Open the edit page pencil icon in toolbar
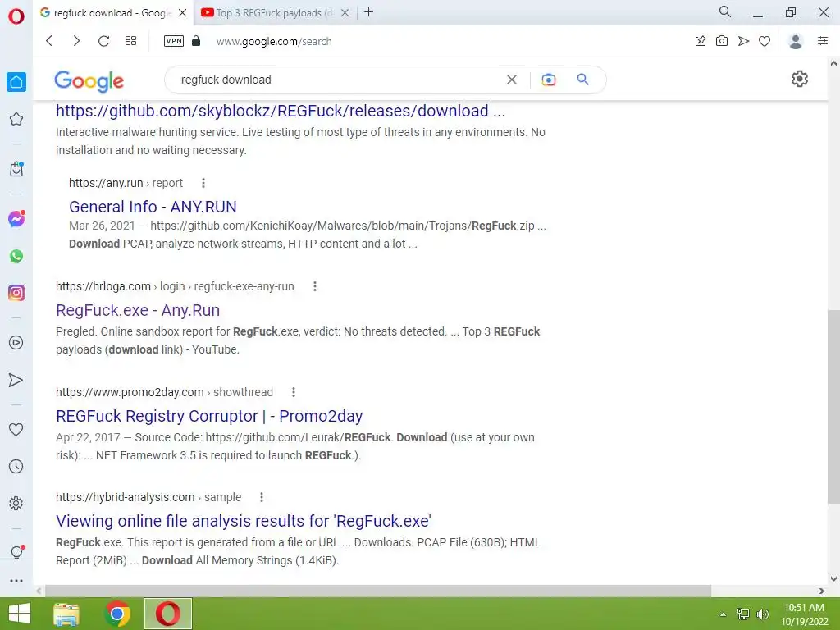Image resolution: width=840 pixels, height=630 pixels. point(701,41)
